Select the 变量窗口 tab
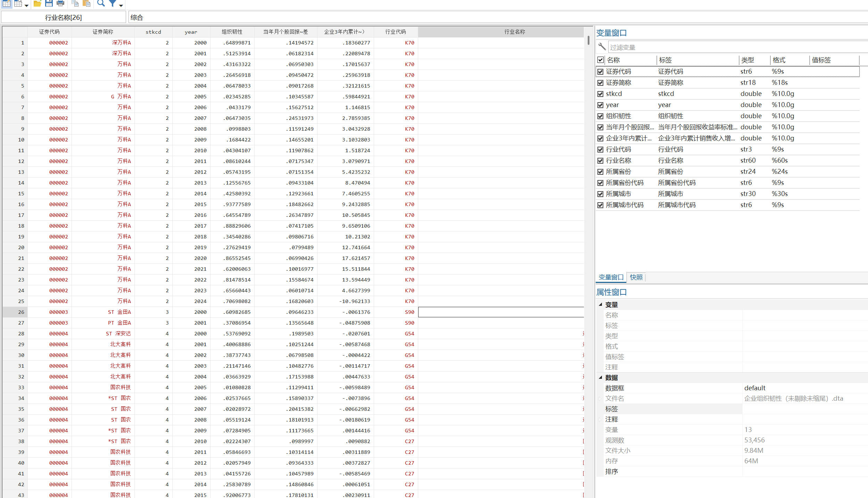 click(611, 277)
